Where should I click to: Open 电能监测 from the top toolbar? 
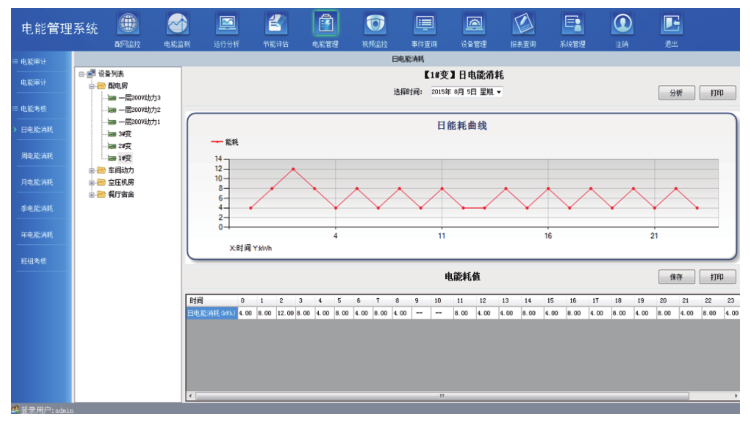click(x=177, y=26)
